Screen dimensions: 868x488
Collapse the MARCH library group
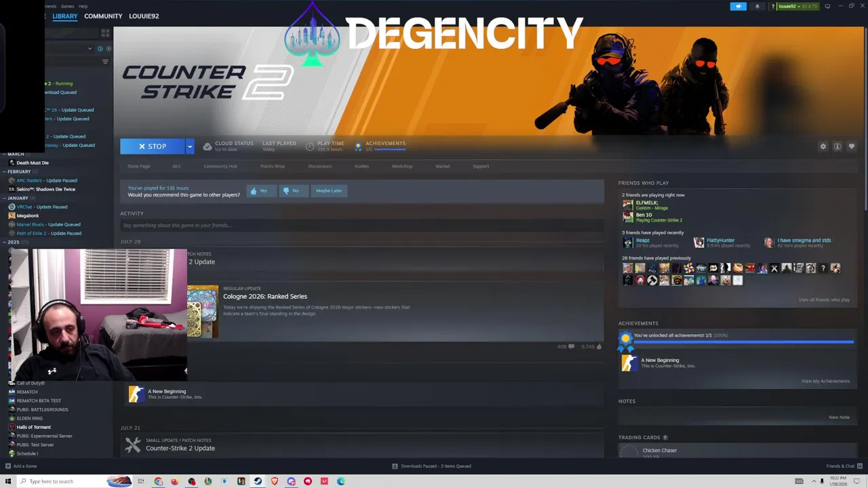tap(16, 154)
